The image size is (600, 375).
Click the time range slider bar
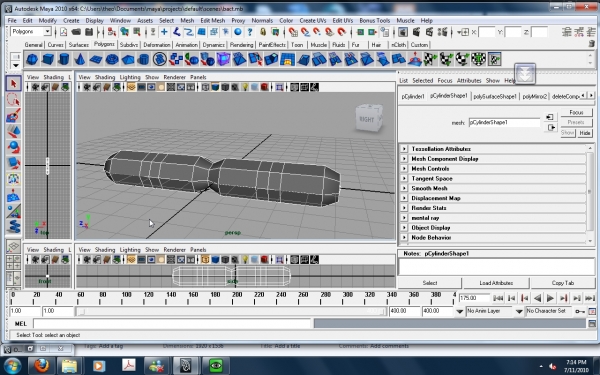pos(231,311)
